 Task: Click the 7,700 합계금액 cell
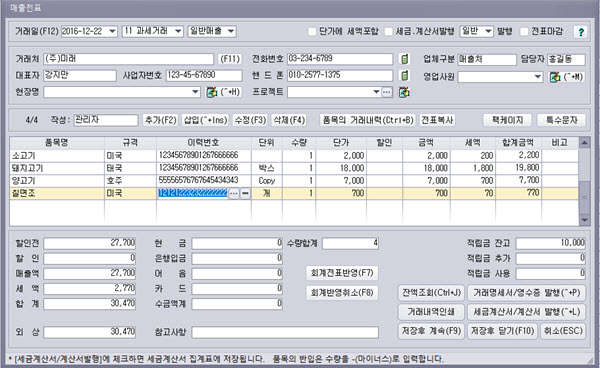click(518, 181)
